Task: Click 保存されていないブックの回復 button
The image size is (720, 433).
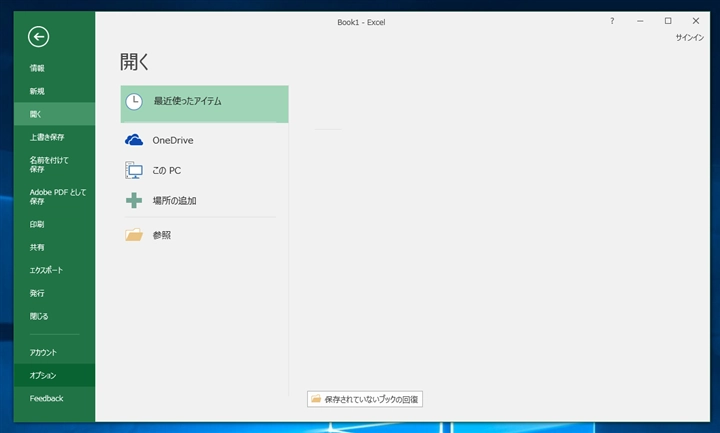Action: coord(365,399)
